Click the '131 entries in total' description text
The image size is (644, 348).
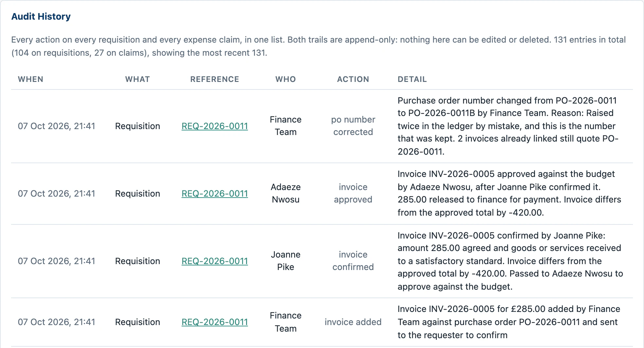[590, 40]
